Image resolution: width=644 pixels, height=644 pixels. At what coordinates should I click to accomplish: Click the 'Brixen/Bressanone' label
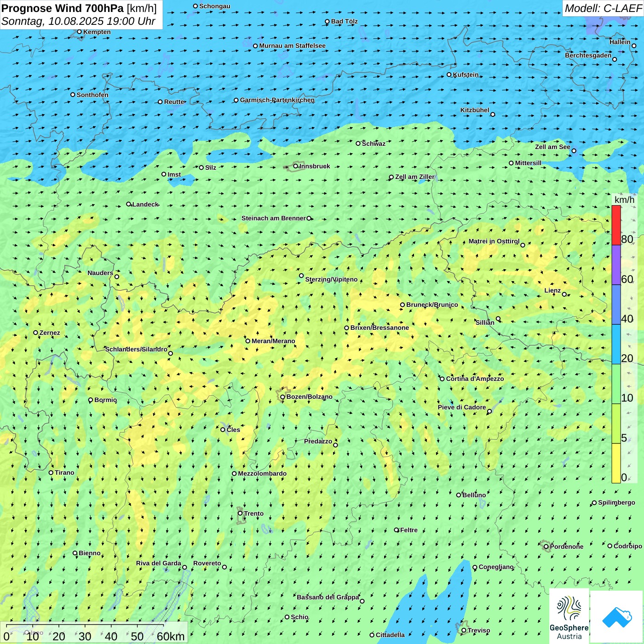(x=379, y=328)
